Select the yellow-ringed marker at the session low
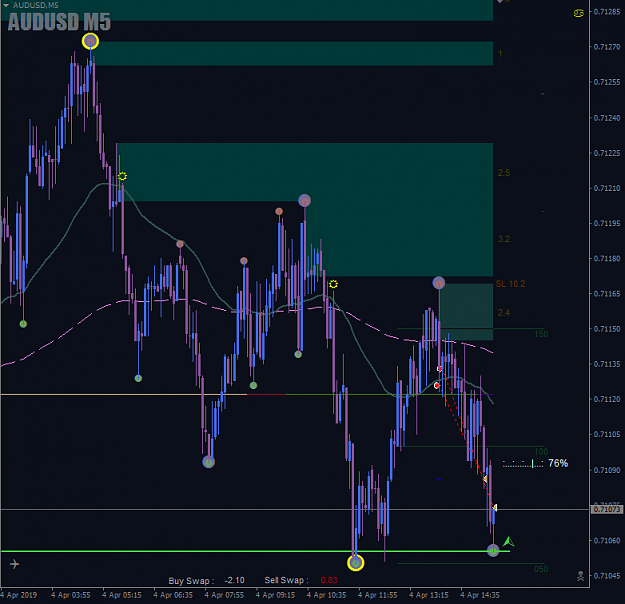The image size is (625, 604). [x=355, y=563]
